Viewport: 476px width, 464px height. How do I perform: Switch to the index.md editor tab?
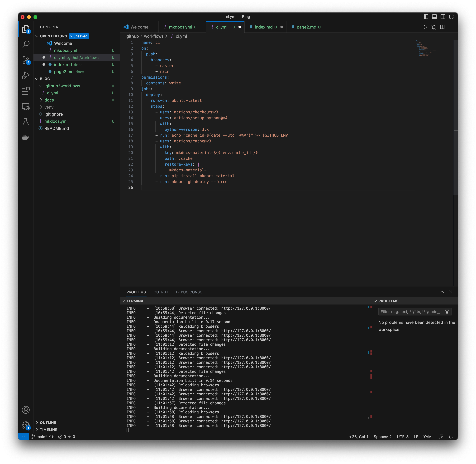tap(265, 27)
